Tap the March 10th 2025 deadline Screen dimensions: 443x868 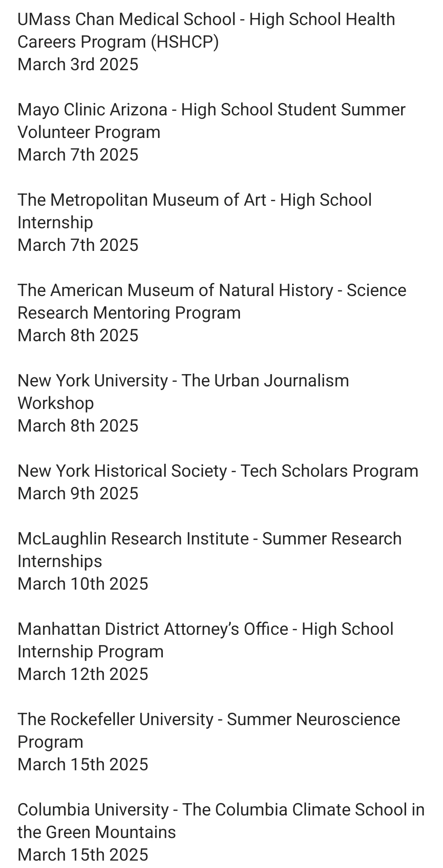point(83,584)
